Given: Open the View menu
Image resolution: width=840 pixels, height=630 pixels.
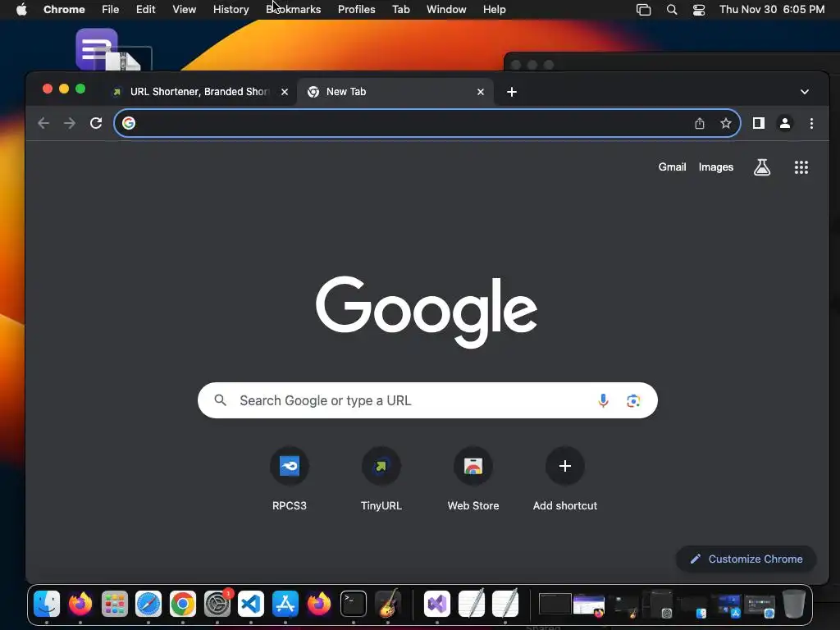Looking at the screenshot, I should point(184,9).
